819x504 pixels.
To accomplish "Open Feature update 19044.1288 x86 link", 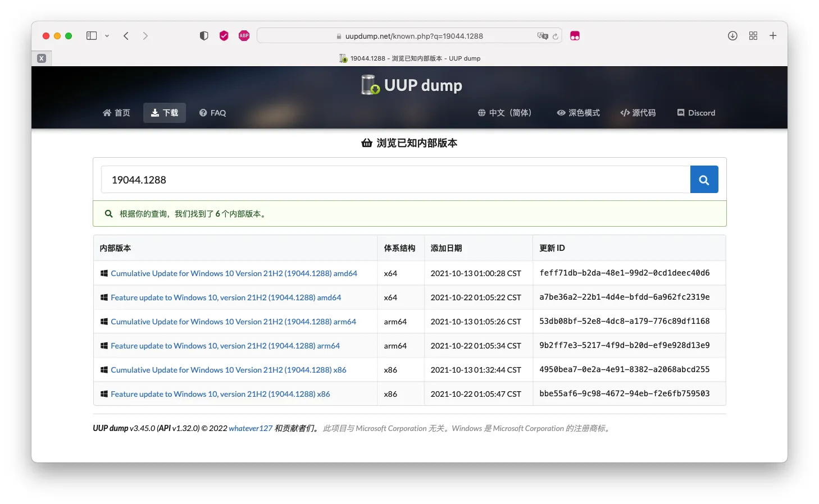I will click(x=220, y=394).
